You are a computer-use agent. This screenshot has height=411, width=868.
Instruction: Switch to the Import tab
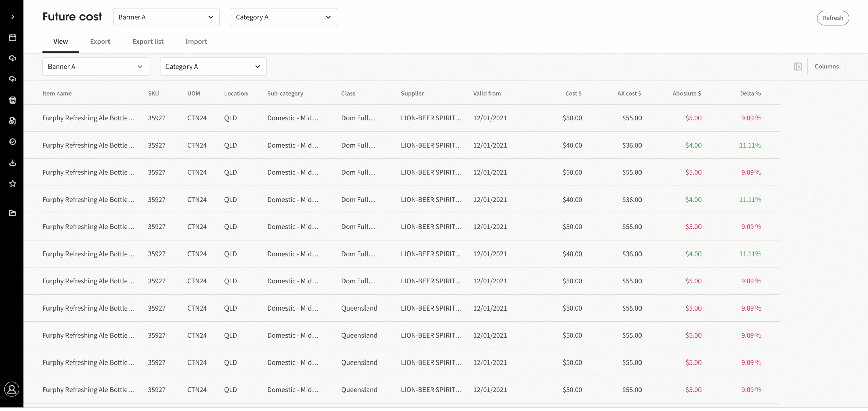196,42
